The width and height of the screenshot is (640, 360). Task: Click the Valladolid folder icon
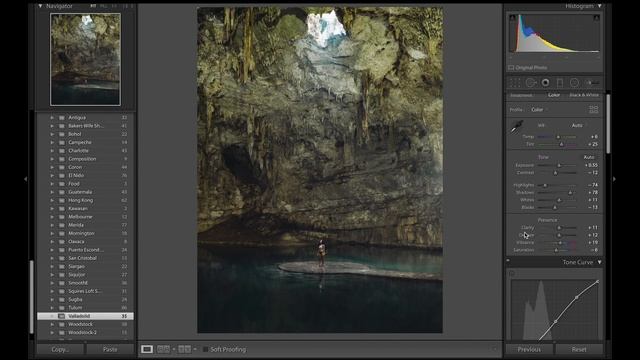point(61,316)
